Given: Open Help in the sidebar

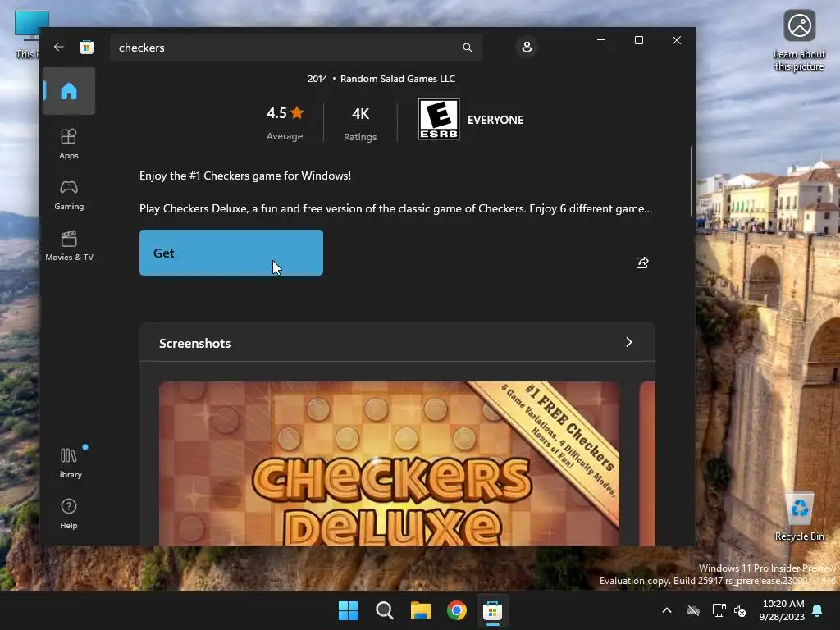Looking at the screenshot, I should (x=69, y=514).
